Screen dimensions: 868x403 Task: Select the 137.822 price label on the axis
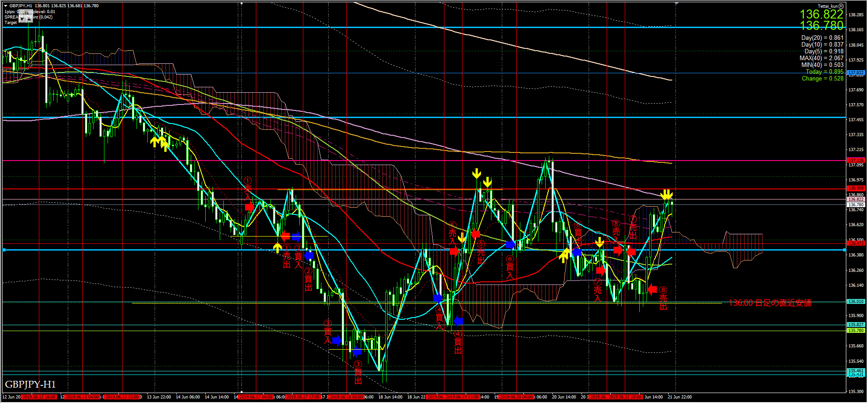click(856, 72)
